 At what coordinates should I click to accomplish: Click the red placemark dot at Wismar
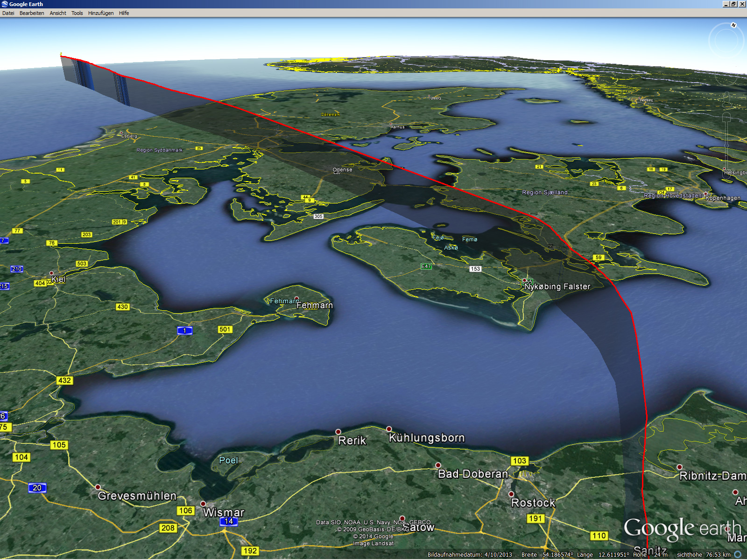203,504
